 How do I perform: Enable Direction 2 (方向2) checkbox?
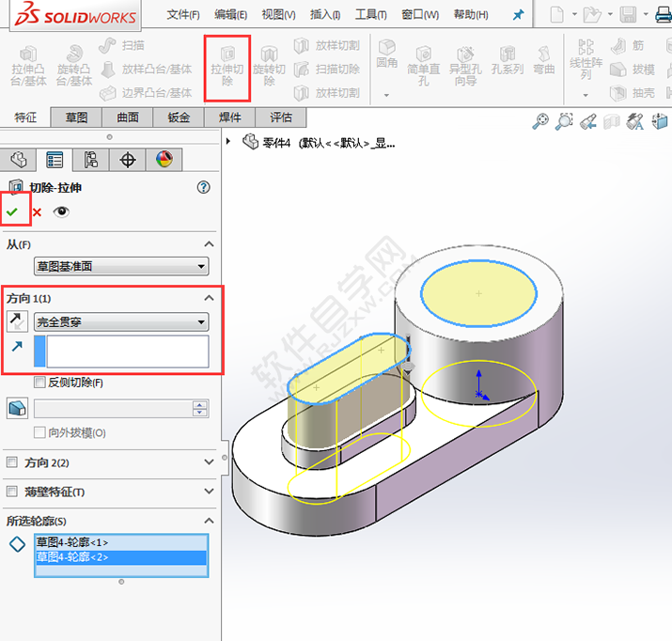tap(12, 462)
